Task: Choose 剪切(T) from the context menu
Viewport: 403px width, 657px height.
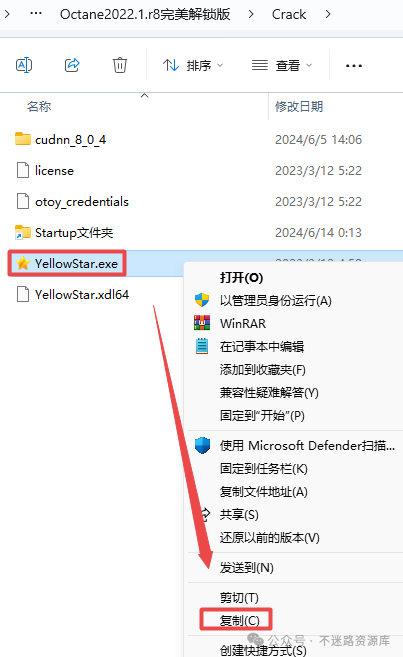Action: click(x=240, y=598)
